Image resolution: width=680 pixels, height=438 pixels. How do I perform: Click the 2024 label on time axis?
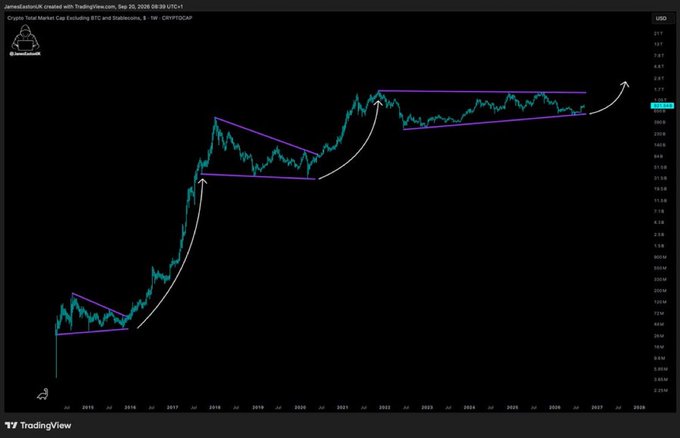click(470, 408)
